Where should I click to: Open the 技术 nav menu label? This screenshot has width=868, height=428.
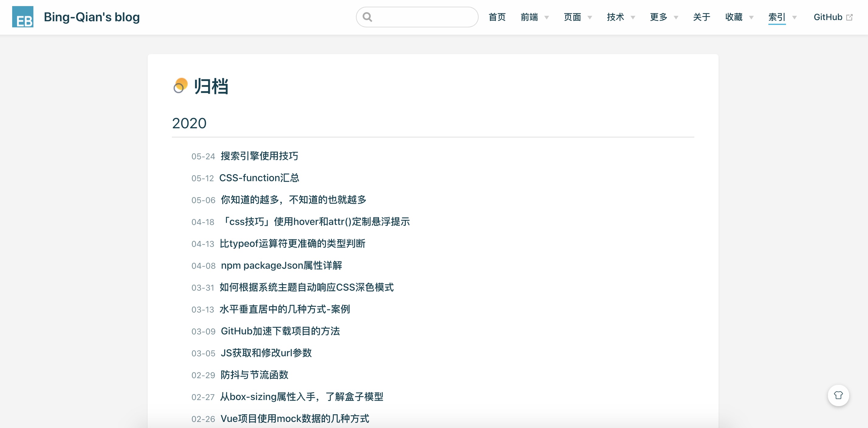point(616,17)
